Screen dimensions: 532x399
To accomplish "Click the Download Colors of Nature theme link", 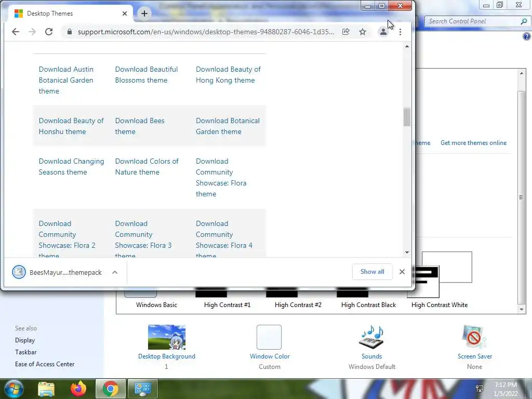I will pyautogui.click(x=147, y=167).
